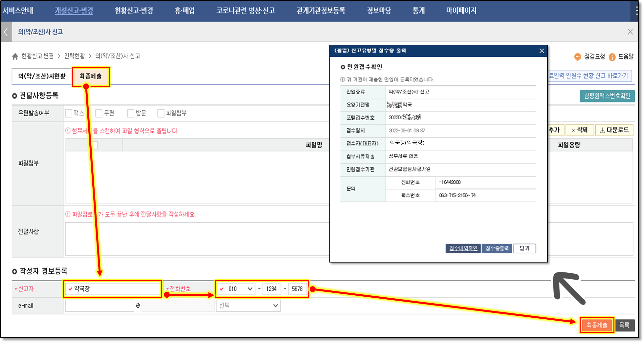The height and width of the screenshot is (343, 644).
Task: Close the 접수증 출력 popup with the X
Action: tap(542, 51)
